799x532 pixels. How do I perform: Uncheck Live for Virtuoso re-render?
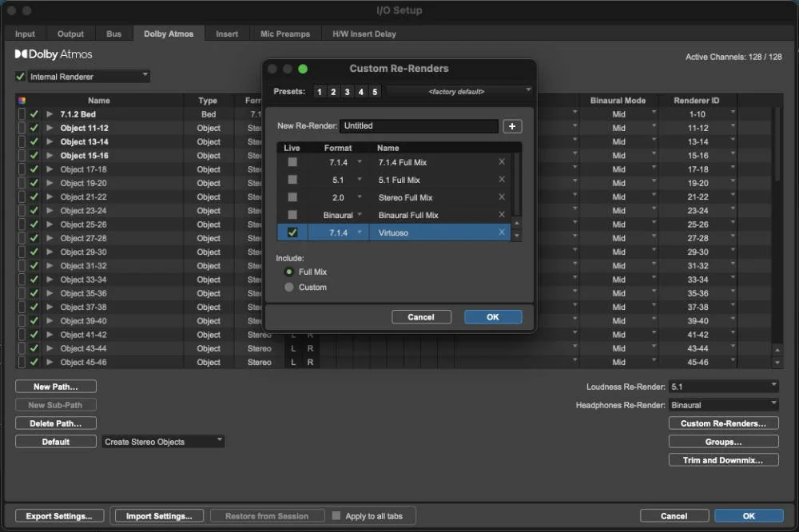[x=292, y=232]
